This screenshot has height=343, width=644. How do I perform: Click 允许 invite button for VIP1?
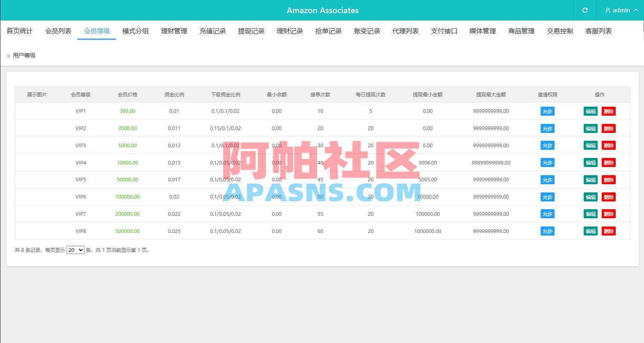548,111
